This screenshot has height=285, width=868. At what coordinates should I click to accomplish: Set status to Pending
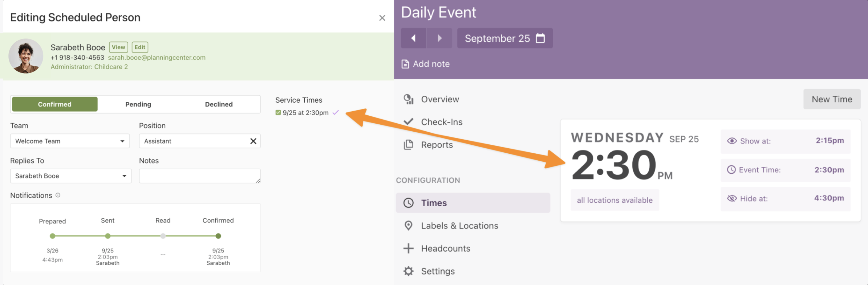coord(138,104)
